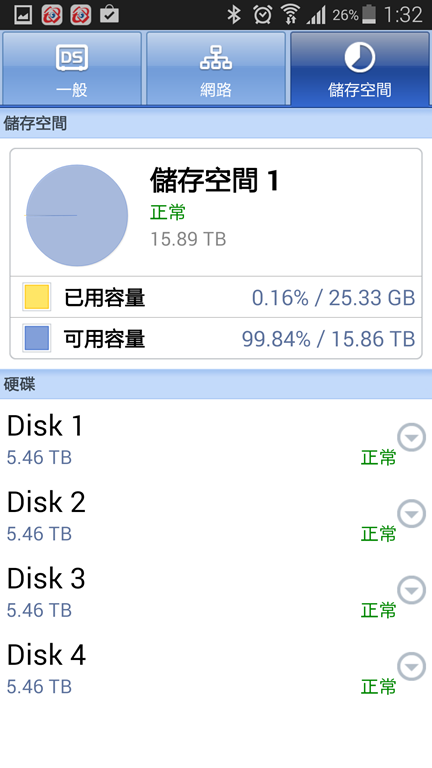Viewport: 432px width, 768px height.
Task: Expand Disk 3 details arrow
Action: click(411, 590)
